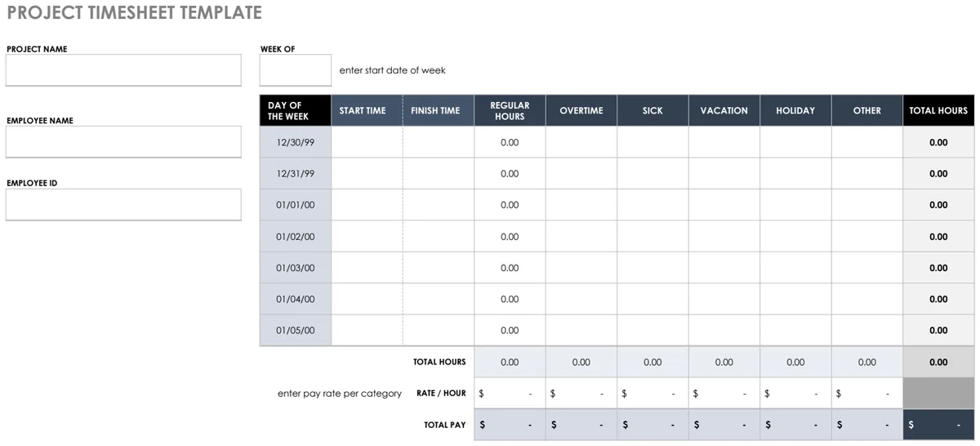Click Total Hours value for 12/31/99 row
This screenshot has width=980, height=446.
(938, 173)
